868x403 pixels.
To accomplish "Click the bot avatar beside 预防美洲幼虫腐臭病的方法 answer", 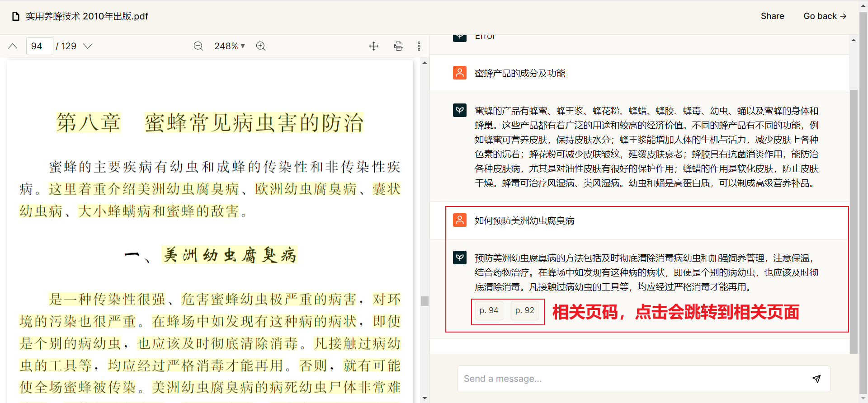I will click(460, 258).
